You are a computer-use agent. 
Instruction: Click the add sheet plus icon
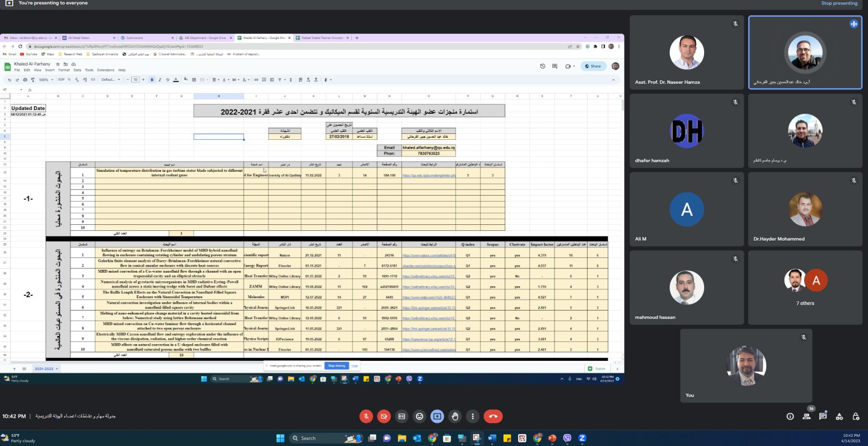pos(15,369)
